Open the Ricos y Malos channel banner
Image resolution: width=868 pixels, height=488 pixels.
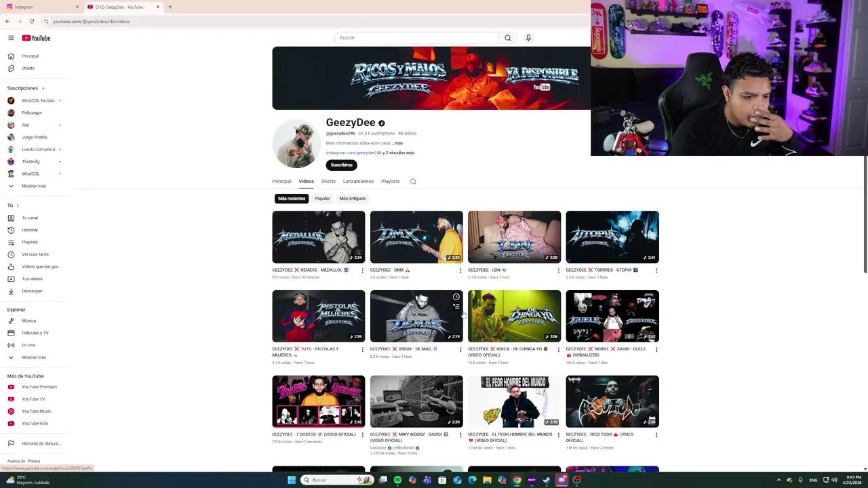431,78
